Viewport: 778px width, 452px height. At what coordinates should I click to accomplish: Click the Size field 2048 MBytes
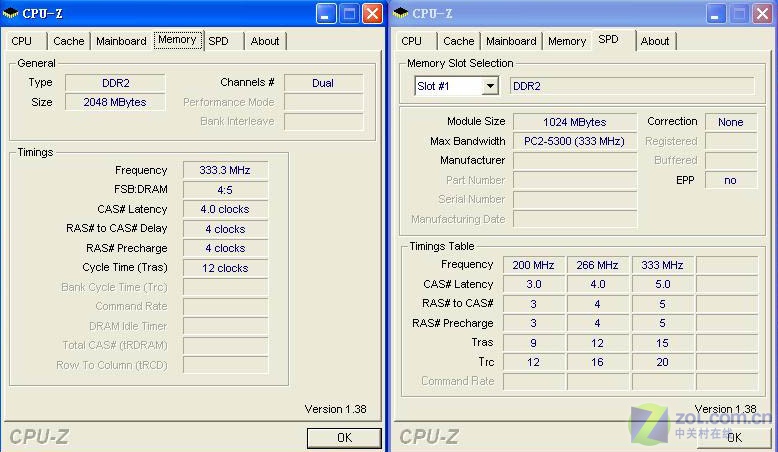(x=115, y=102)
